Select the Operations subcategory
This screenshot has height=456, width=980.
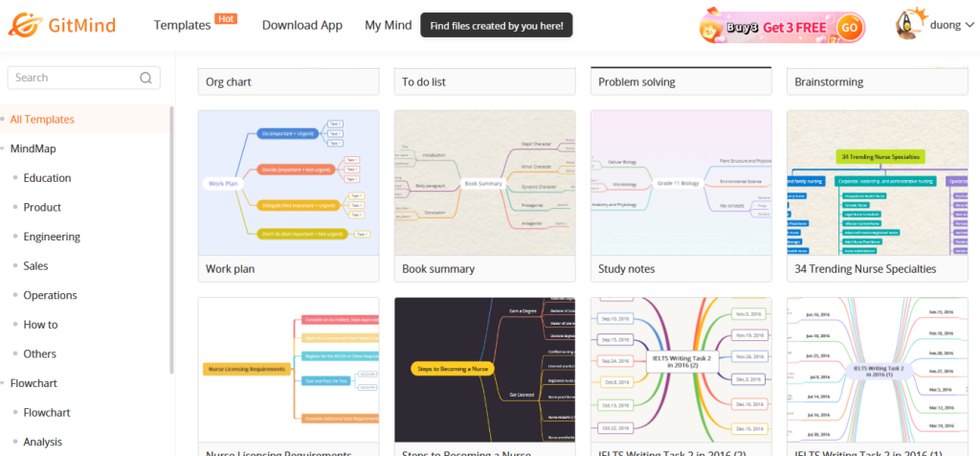(50, 295)
